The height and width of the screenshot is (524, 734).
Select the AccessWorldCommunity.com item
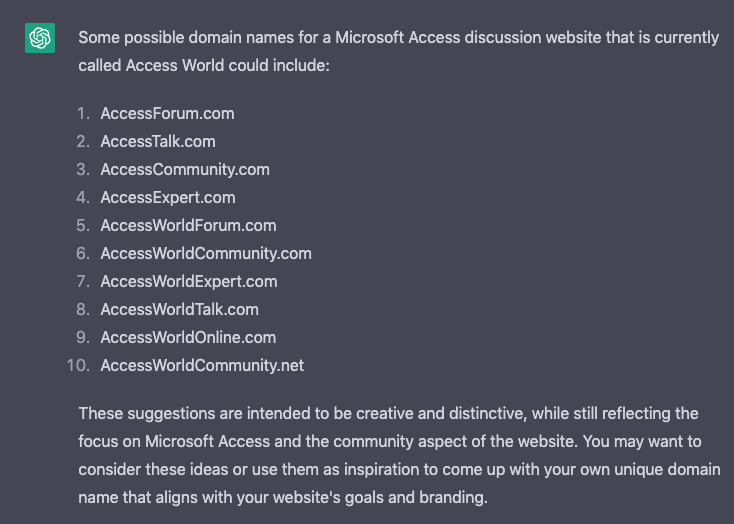[206, 253]
